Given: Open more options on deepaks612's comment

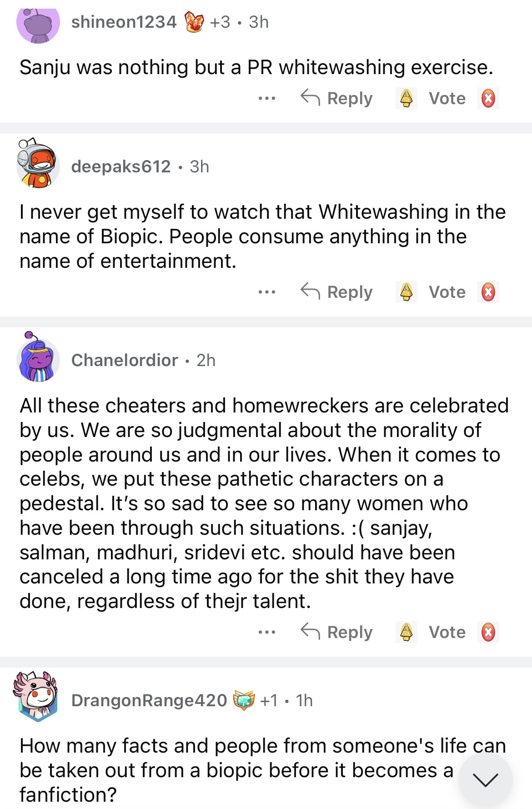Looking at the screenshot, I should coord(266,292).
